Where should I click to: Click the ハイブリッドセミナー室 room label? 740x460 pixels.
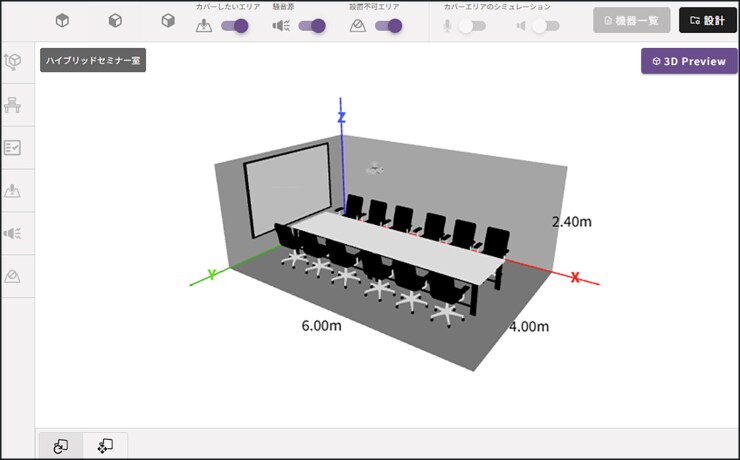[x=93, y=61]
